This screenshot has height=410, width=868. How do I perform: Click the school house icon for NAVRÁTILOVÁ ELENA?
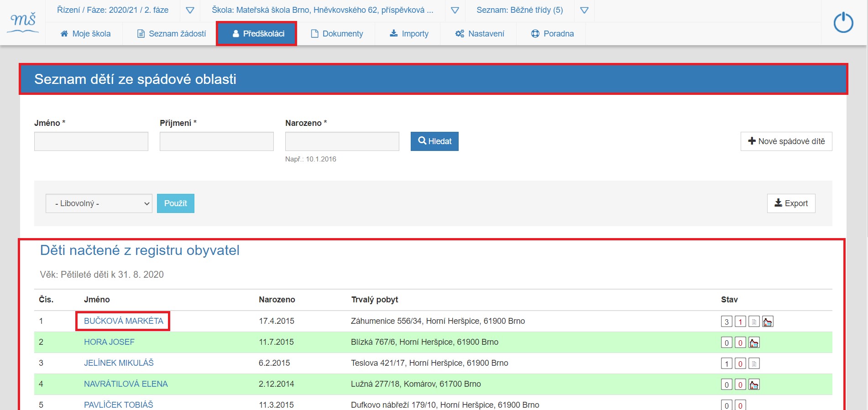(754, 384)
